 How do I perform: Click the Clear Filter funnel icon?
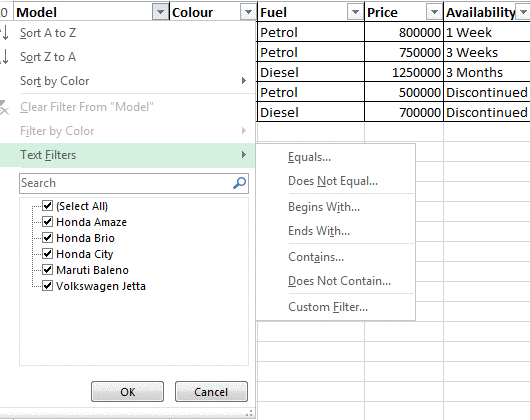coord(4,107)
